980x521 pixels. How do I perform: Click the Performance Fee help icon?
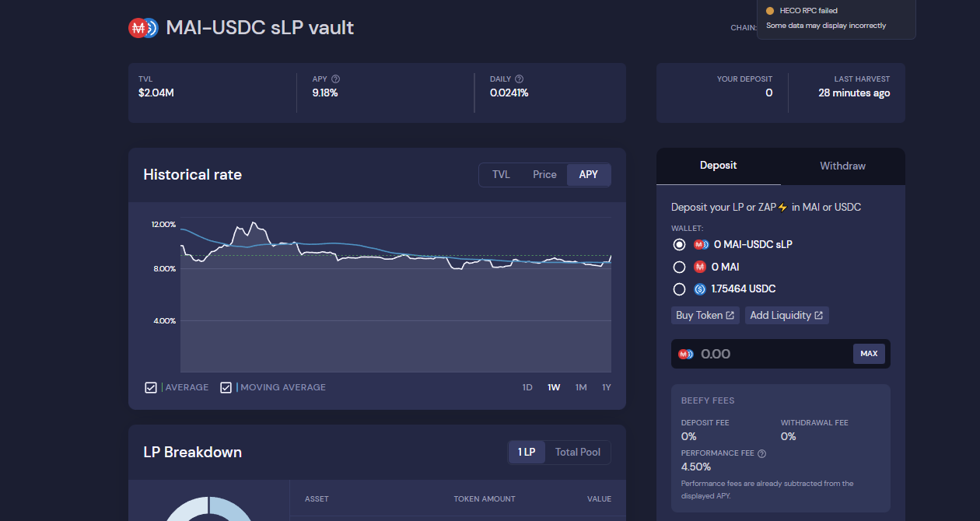[762, 453]
